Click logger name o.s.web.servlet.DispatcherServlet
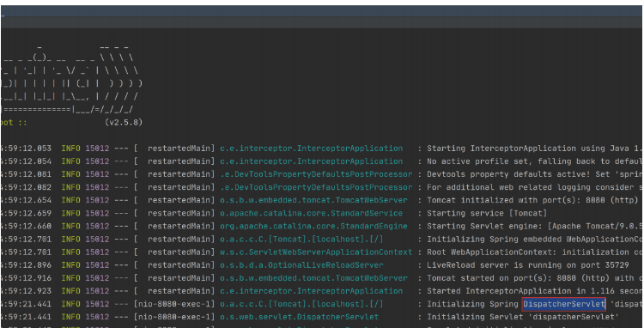644x328 pixels. 299,317
